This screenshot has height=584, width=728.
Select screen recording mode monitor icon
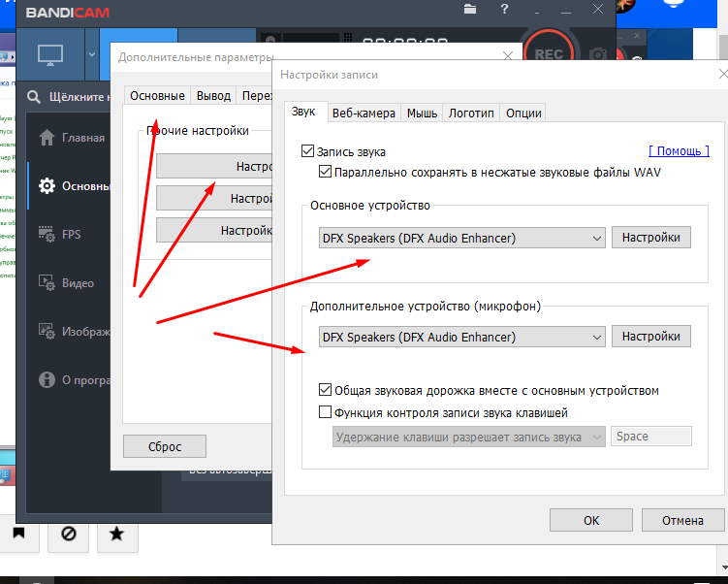50,55
